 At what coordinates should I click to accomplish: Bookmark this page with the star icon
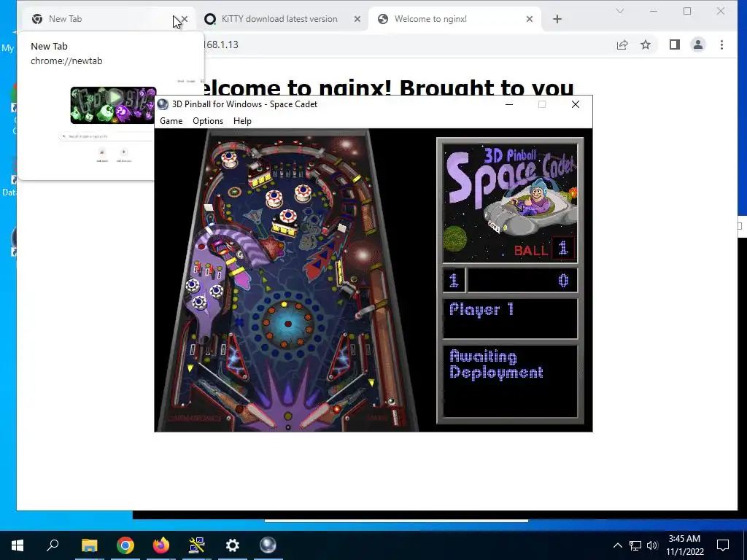[646, 44]
